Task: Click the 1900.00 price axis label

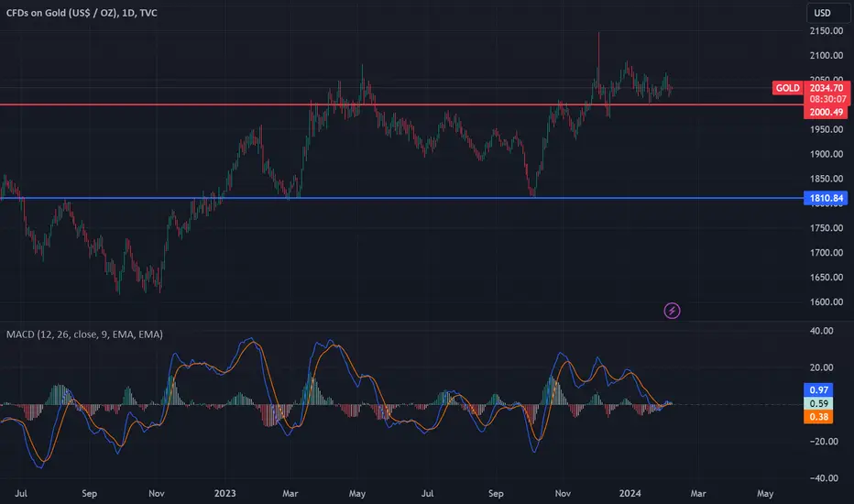Action: (827, 154)
